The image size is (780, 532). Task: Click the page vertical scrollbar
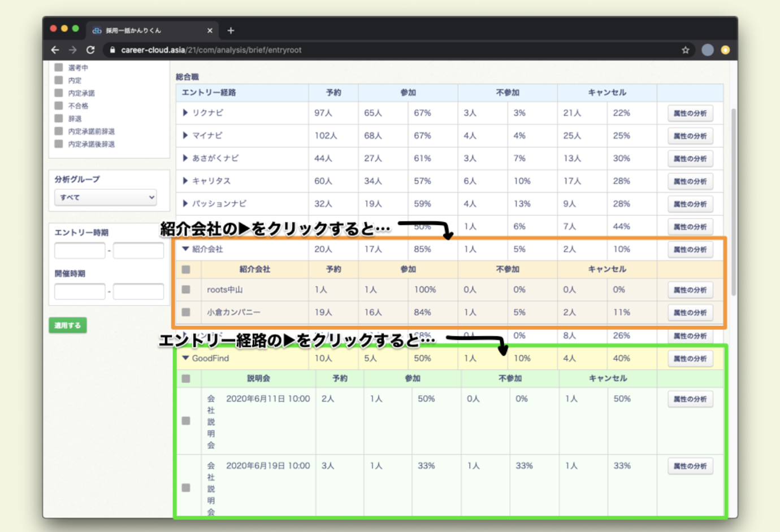(733, 200)
